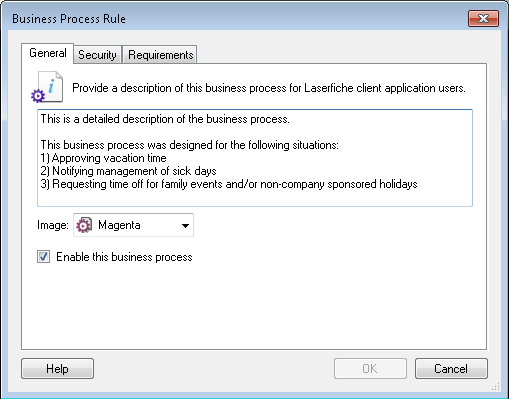Click the purple gear overlay icon
Viewport: 509px width, 399px height.
[x=38, y=96]
